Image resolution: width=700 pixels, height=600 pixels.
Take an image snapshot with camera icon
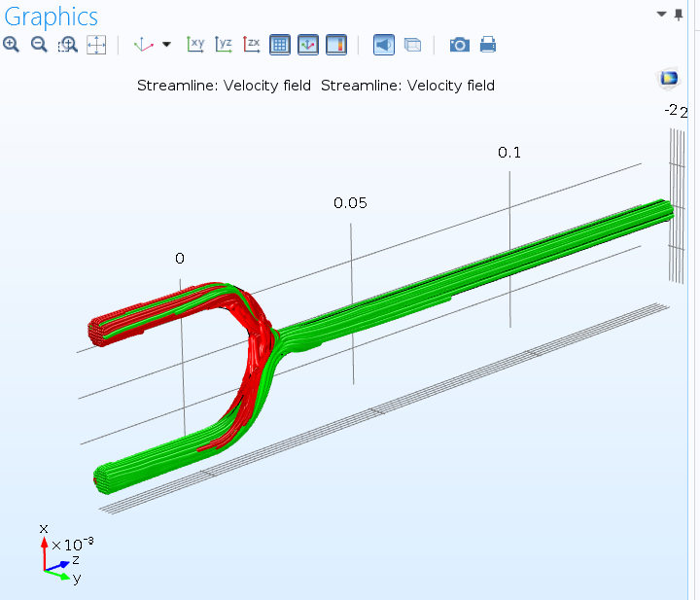[460, 45]
